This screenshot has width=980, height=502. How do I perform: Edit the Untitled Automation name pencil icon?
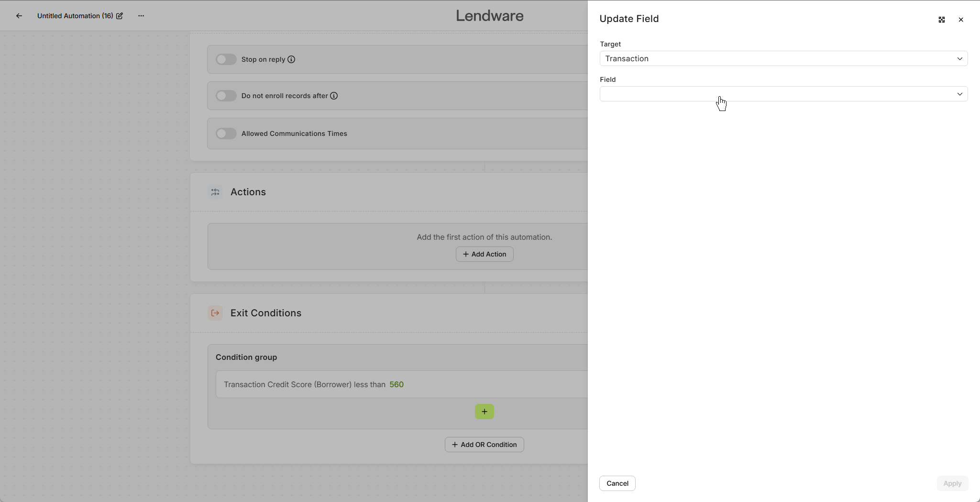click(x=120, y=16)
